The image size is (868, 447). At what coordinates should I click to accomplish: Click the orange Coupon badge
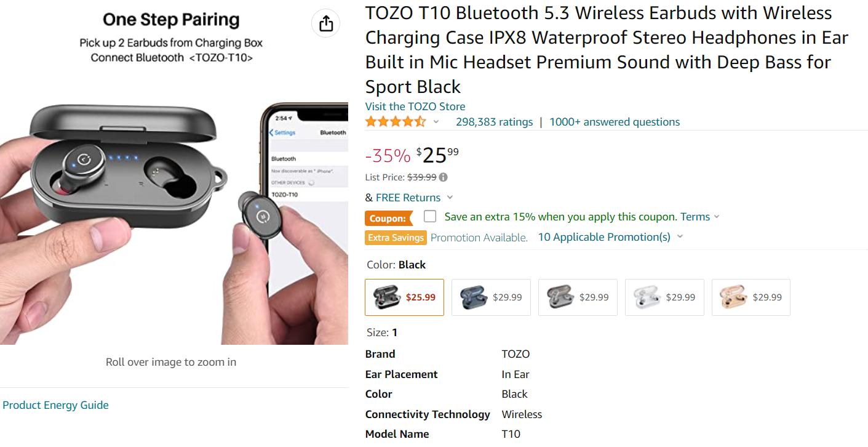pos(388,218)
